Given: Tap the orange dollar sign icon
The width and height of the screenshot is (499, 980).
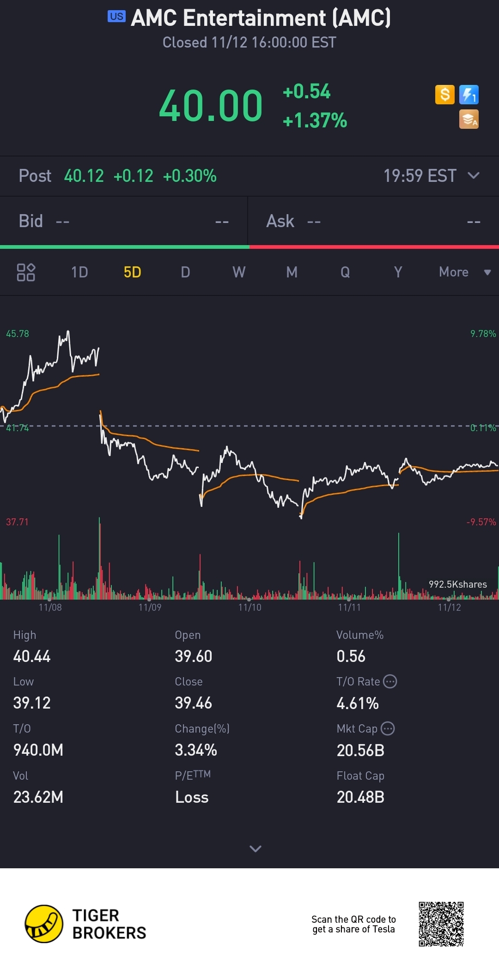Looking at the screenshot, I should coord(444,95).
